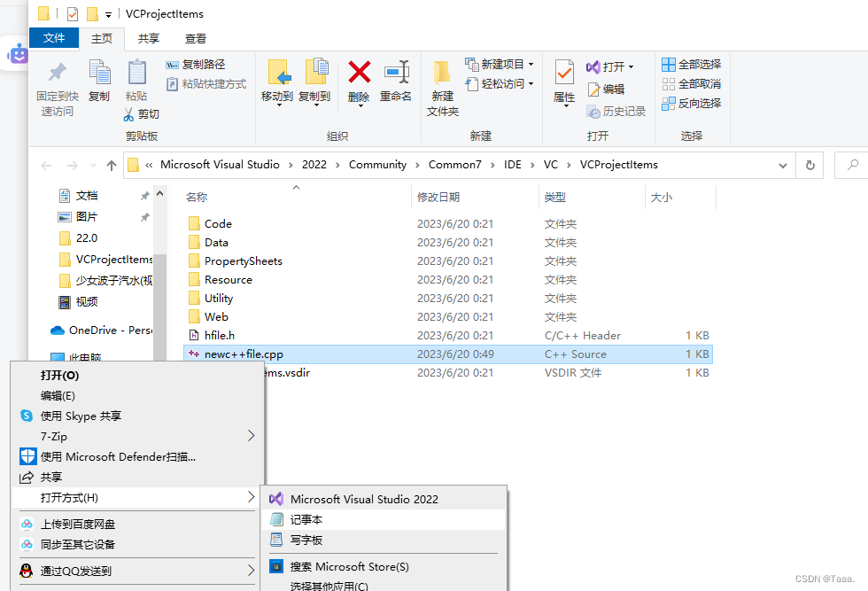868x591 pixels.
Task: Click the Cut (剪切) scissors icon
Action: point(128,114)
